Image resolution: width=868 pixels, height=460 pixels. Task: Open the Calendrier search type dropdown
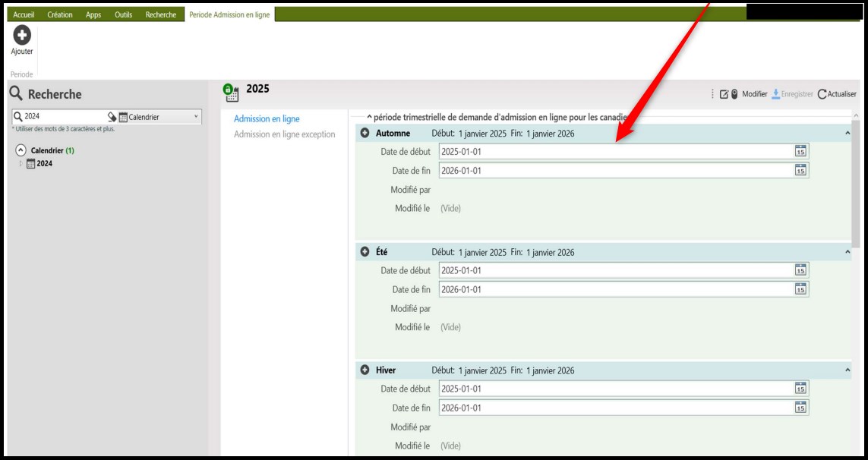coord(195,117)
